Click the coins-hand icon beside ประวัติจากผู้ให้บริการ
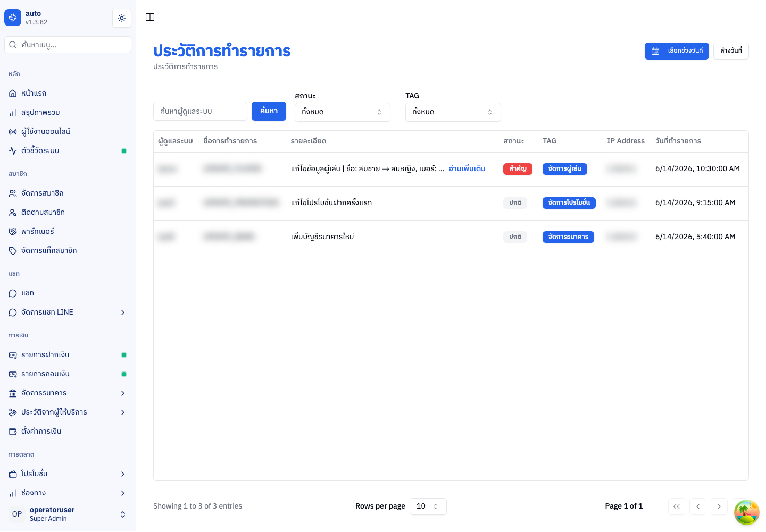 point(13,412)
